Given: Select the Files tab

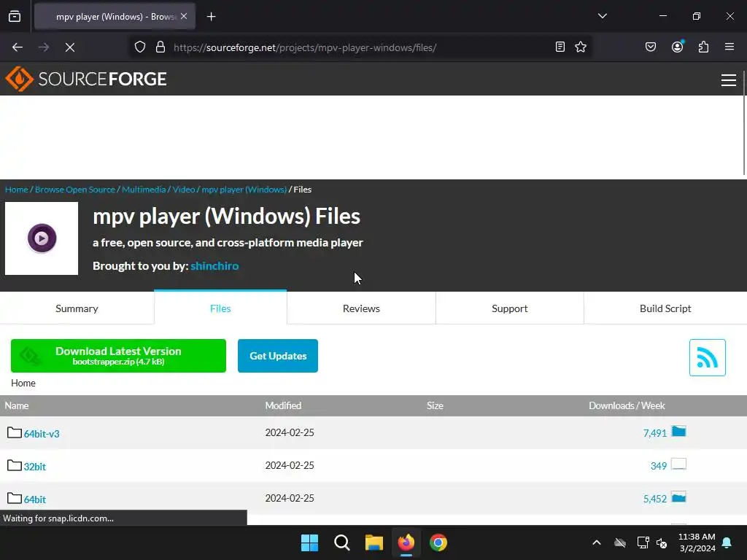Looking at the screenshot, I should [220, 308].
